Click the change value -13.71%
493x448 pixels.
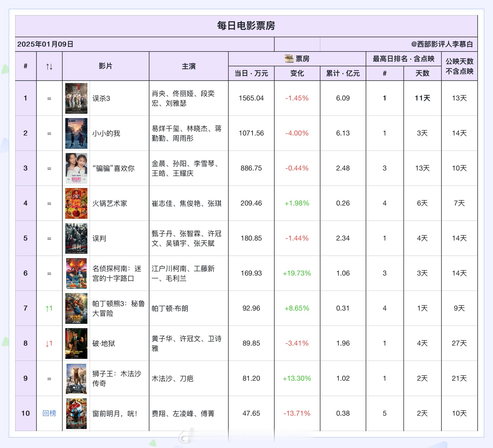[297, 413]
